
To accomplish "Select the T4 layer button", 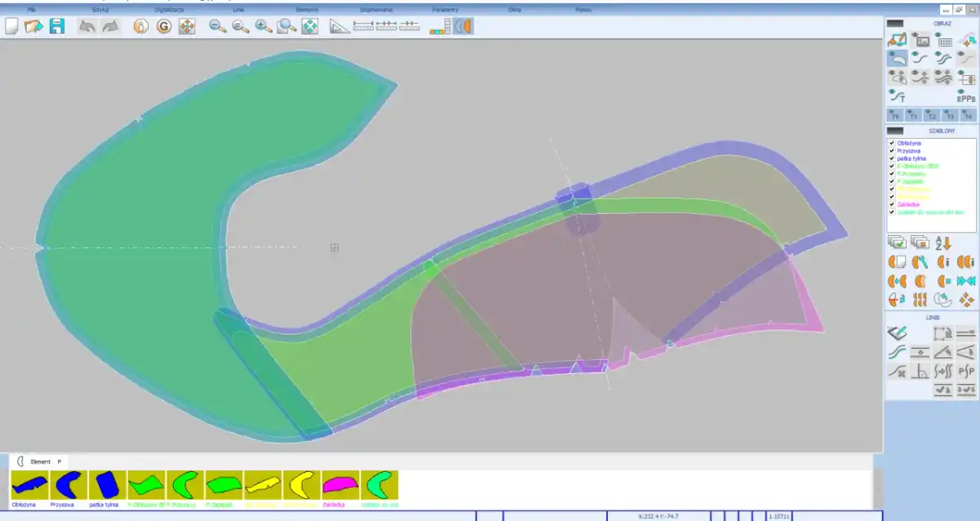I will [x=968, y=116].
